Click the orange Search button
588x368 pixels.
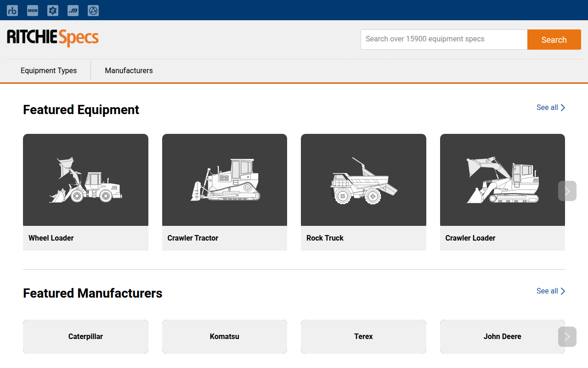coord(554,40)
